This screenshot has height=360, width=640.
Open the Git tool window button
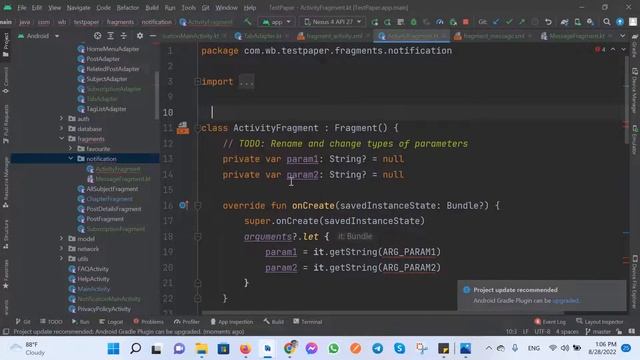pyautogui.click(x=23, y=322)
